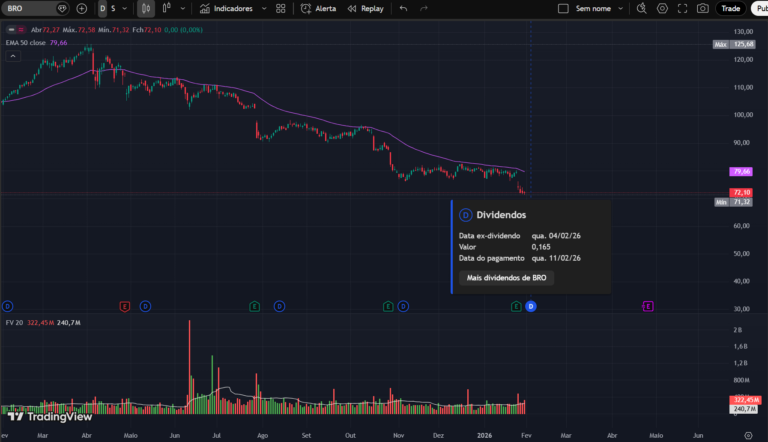The image size is (768, 442).
Task: Open the Indicadores panel
Action: [x=226, y=8]
